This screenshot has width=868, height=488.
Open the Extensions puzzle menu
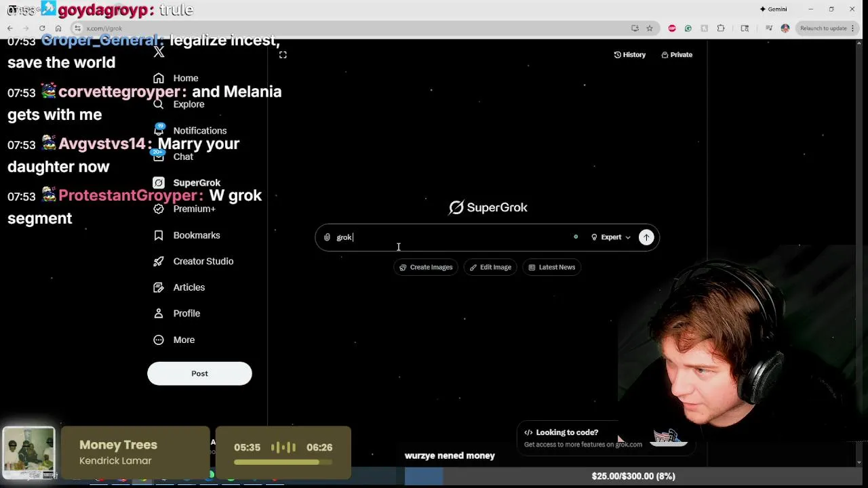pyautogui.click(x=721, y=28)
